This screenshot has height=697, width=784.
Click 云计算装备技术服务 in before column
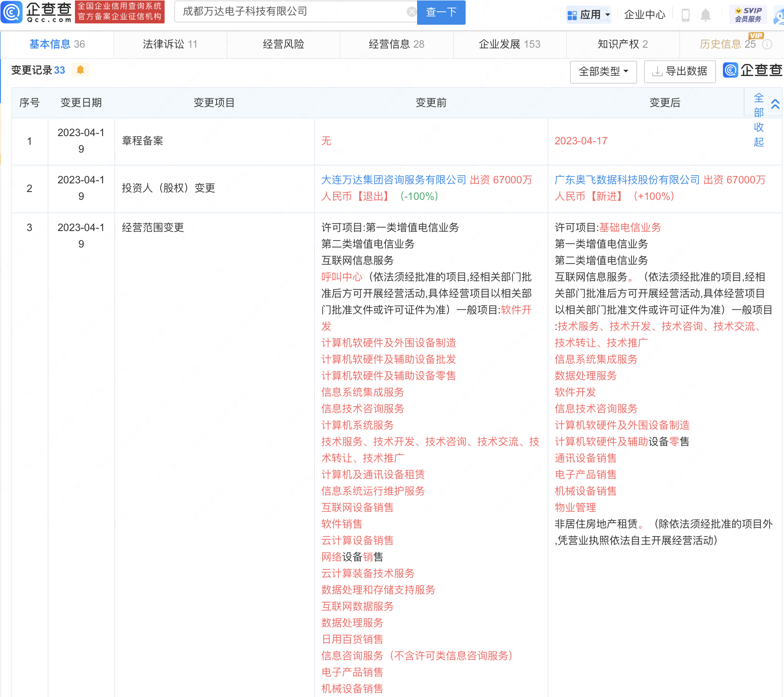(x=368, y=573)
